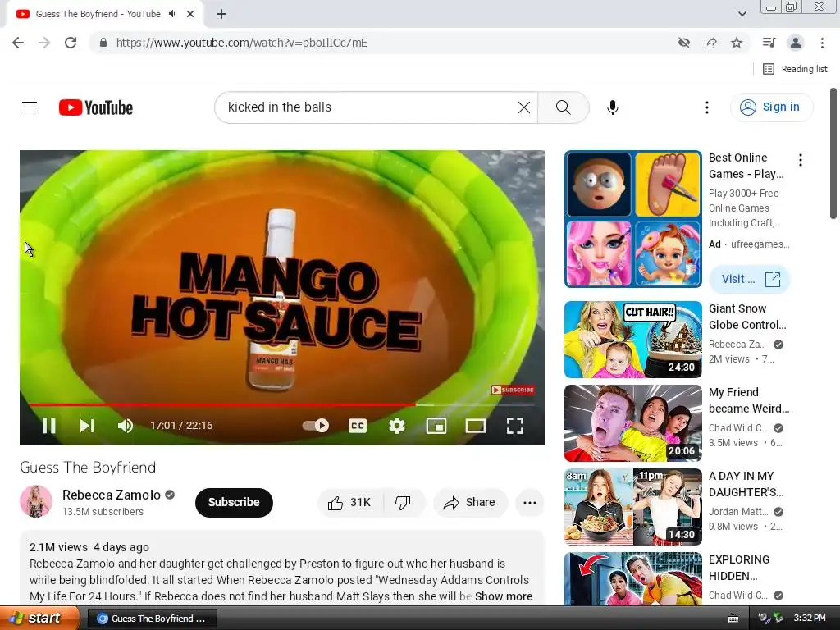Close the Guess The Boyfriend tab

tap(190, 14)
